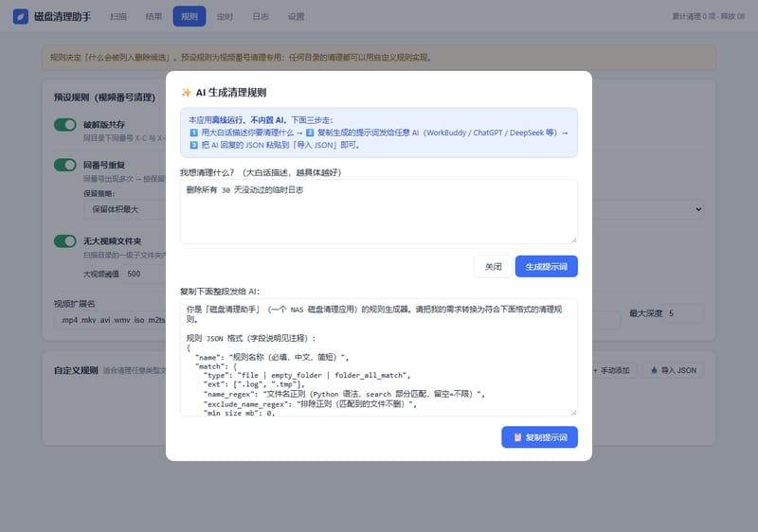This screenshot has height=532, width=758.
Task: Open the 设置 tab
Action: [x=296, y=16]
